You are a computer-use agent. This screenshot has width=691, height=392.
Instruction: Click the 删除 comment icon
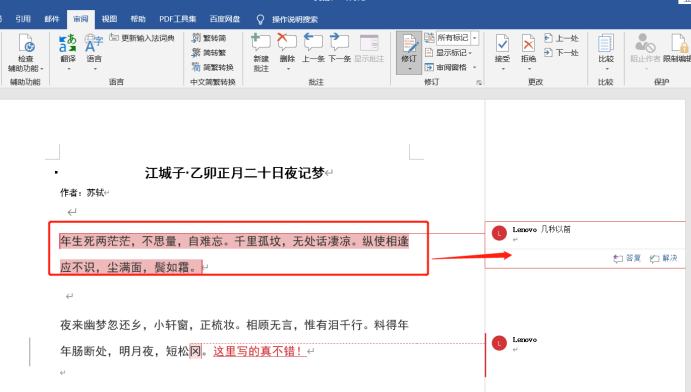point(287,43)
